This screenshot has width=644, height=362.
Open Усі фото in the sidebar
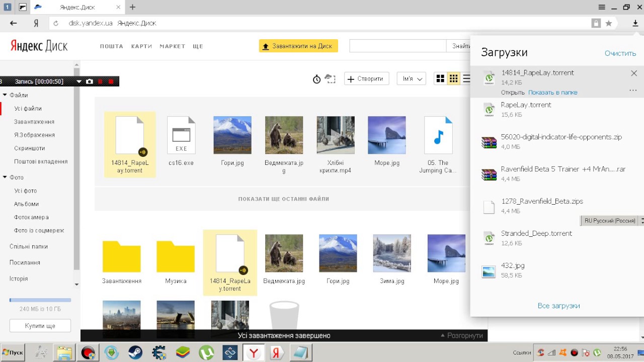point(26,191)
